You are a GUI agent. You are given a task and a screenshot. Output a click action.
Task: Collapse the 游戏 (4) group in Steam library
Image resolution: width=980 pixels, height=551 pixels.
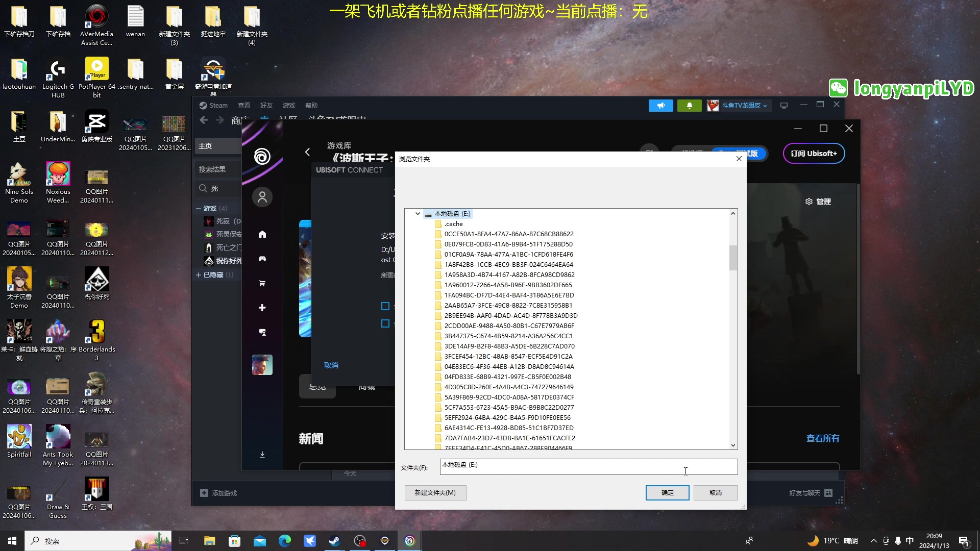(200, 208)
